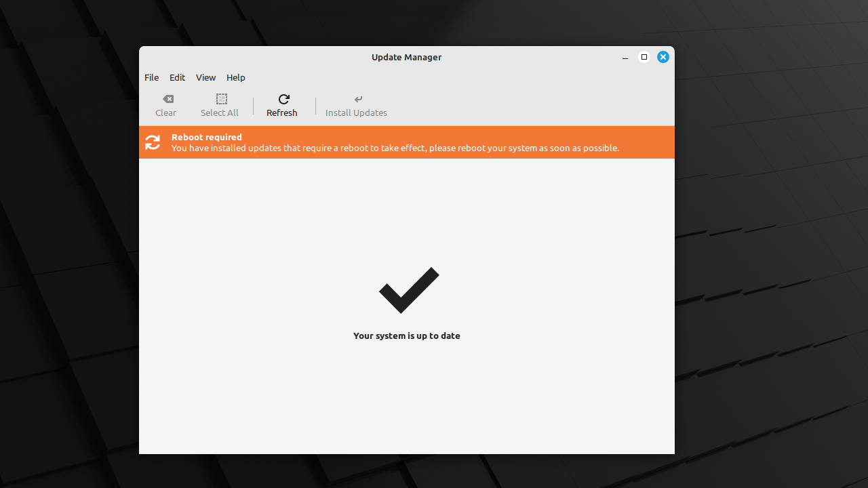Click the Refresh toolbar button
The image size is (868, 488).
282,106
